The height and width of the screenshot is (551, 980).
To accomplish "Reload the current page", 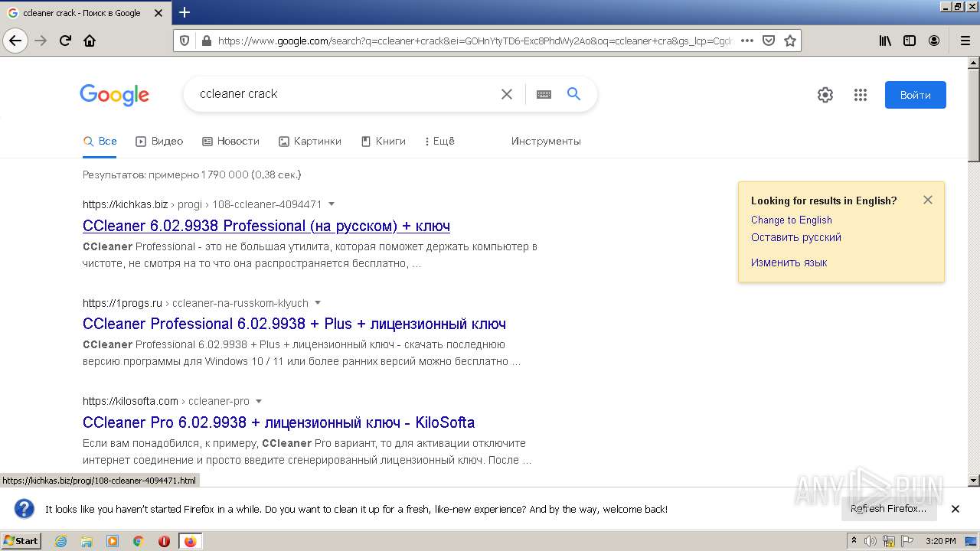I will click(x=65, y=41).
